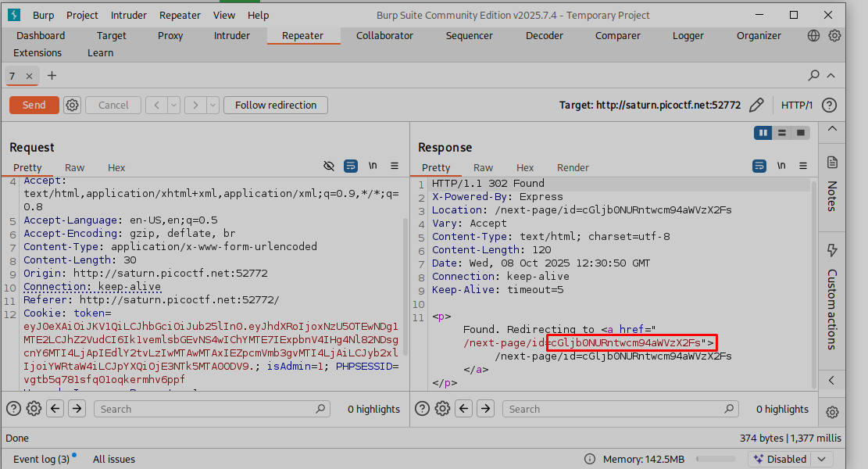Add a new Repeater tab with plus

pos(52,76)
